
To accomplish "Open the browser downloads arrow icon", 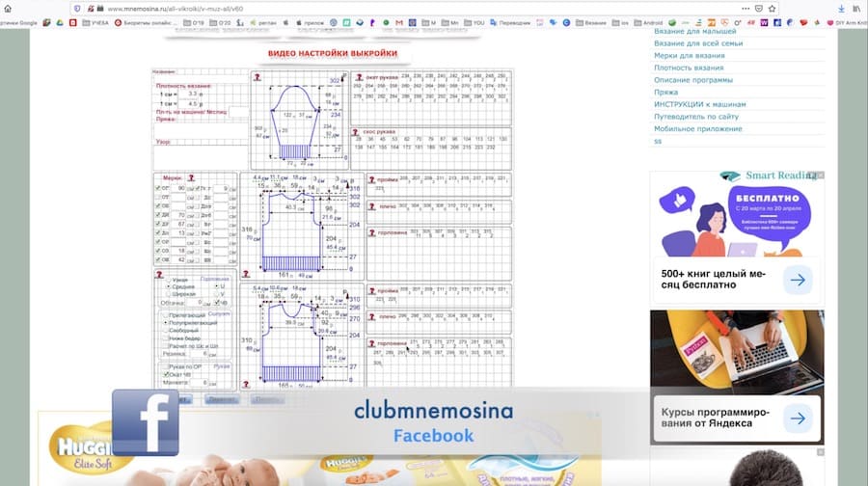I will 841,9.
